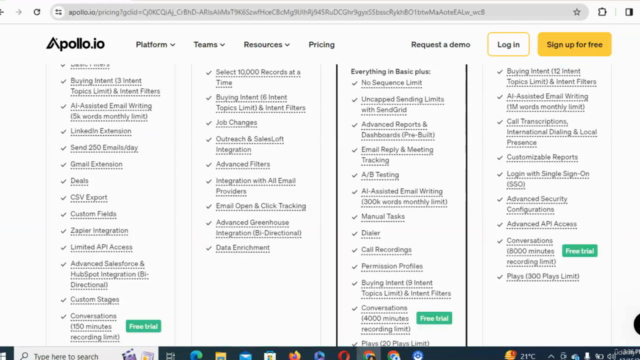Expand the Platform menu
This screenshot has width=640, height=360.
point(155,44)
